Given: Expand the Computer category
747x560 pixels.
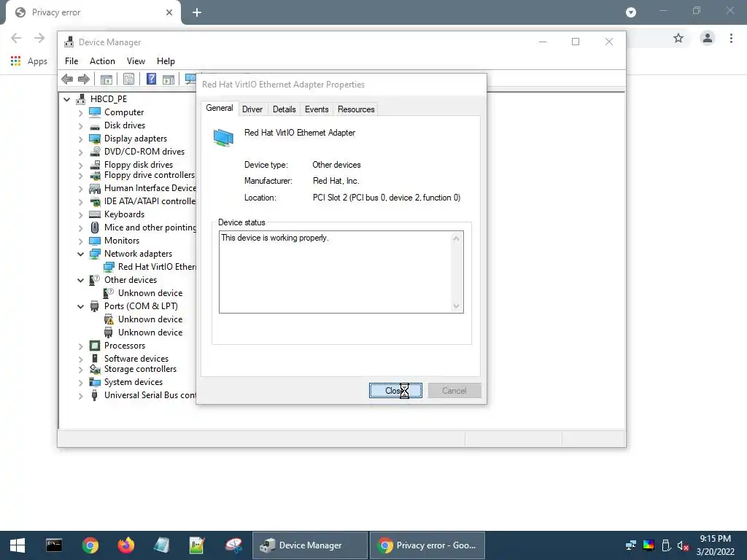Looking at the screenshot, I should 80,113.
